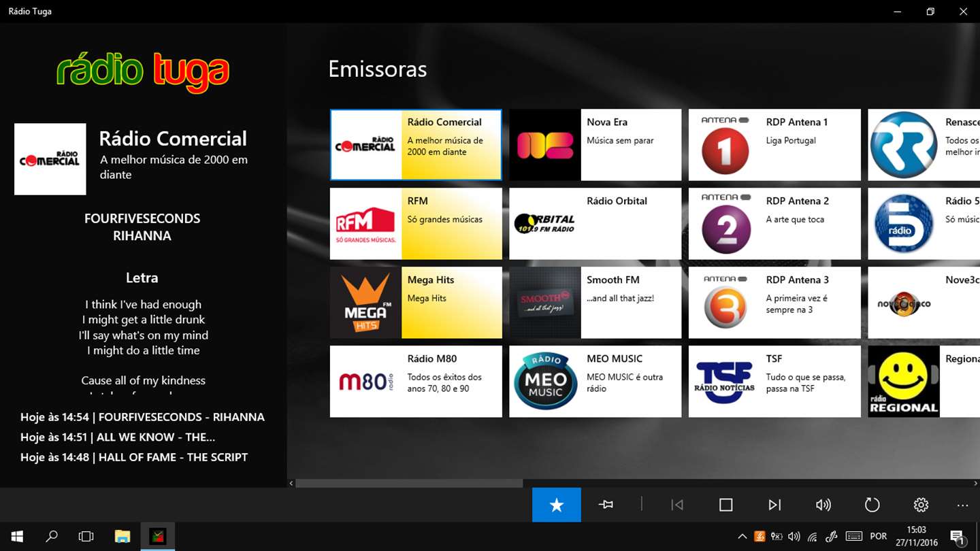The width and height of the screenshot is (980, 551).
Task: Open the Windows Start menu
Action: tap(17, 537)
